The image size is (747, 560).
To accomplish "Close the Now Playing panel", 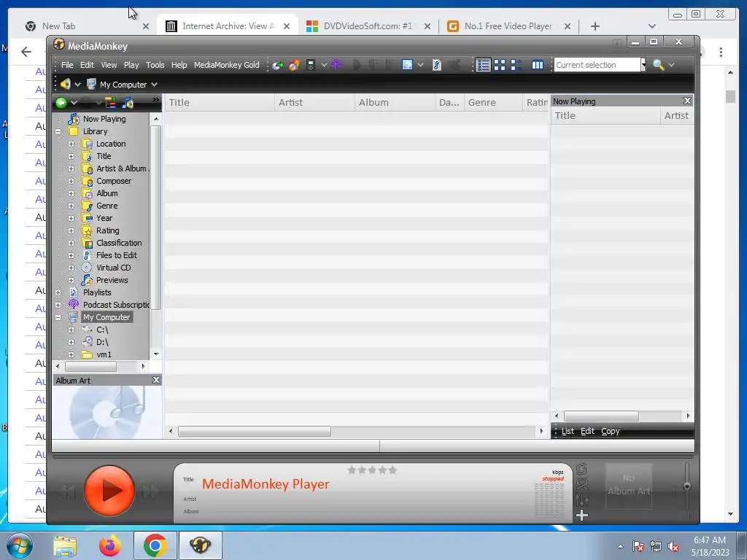I will pyautogui.click(x=687, y=101).
